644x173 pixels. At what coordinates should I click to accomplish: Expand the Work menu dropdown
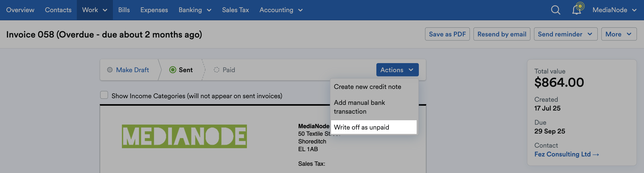[x=95, y=10]
